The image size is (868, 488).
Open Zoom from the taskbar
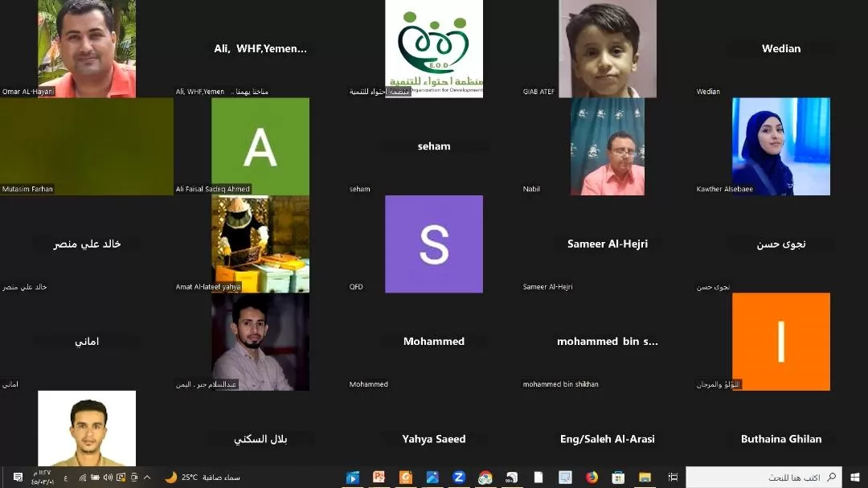coord(459,478)
